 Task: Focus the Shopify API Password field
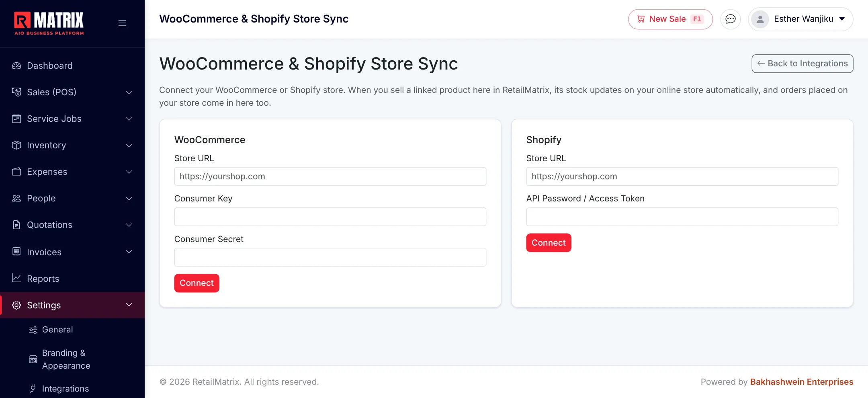pyautogui.click(x=682, y=217)
